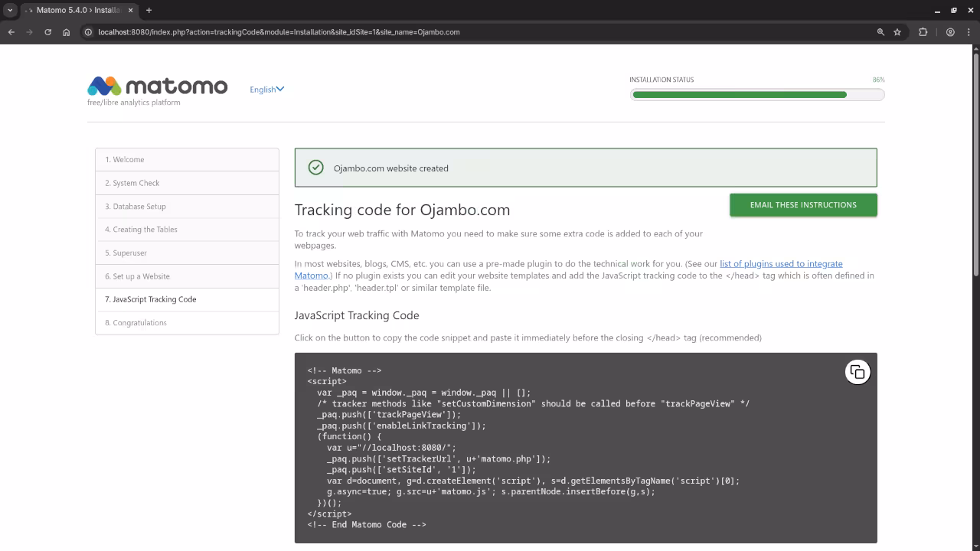Open the tab search dropdown arrow

(x=10, y=10)
